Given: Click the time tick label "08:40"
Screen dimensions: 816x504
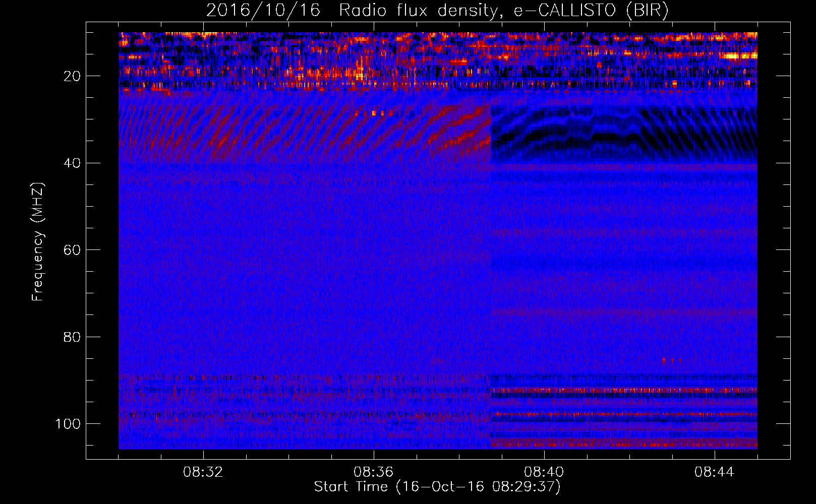Looking at the screenshot, I should pyautogui.click(x=544, y=472).
